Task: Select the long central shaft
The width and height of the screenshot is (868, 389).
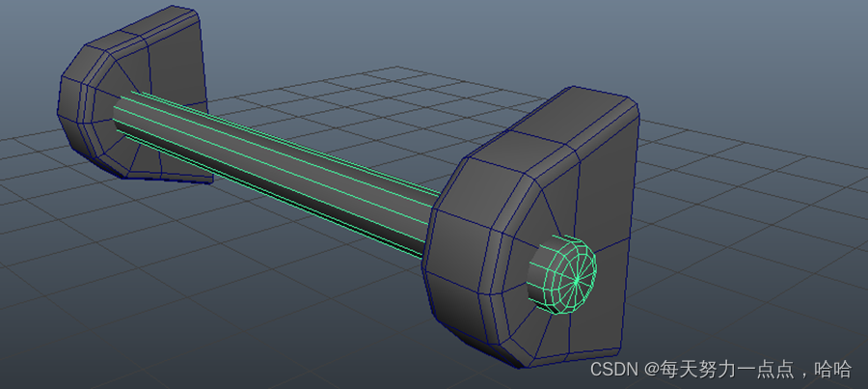Action: click(x=280, y=172)
